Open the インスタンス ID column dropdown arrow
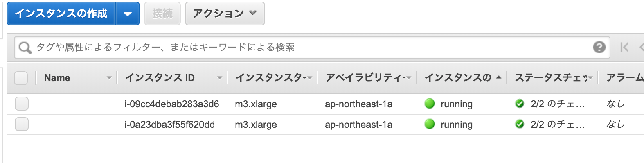644x163 pixels. (x=220, y=77)
